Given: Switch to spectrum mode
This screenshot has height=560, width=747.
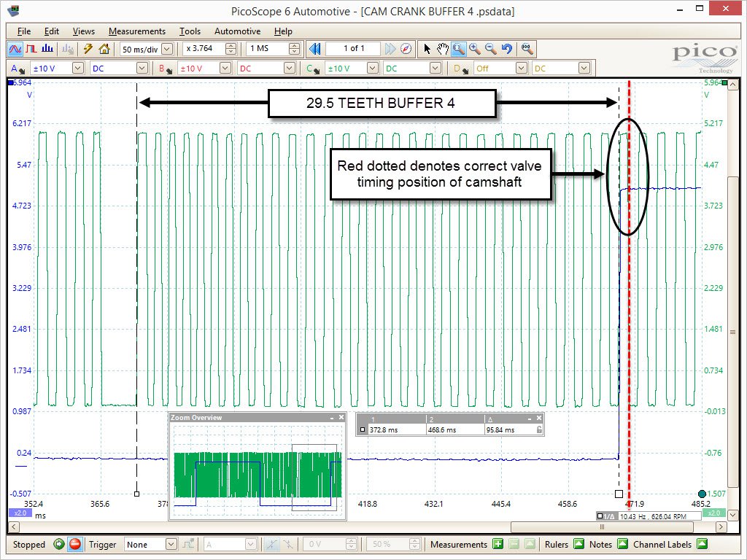Looking at the screenshot, I should tap(47, 50).
